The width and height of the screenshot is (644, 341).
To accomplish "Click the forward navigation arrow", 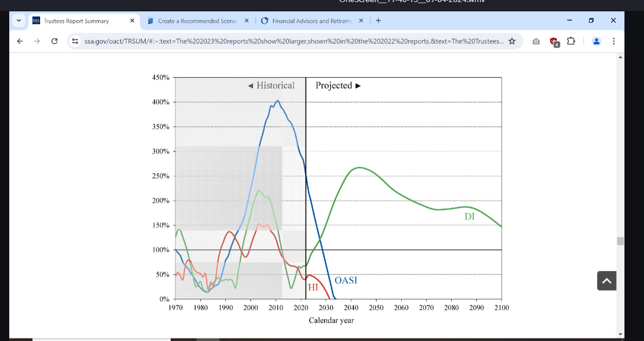I will (36, 41).
